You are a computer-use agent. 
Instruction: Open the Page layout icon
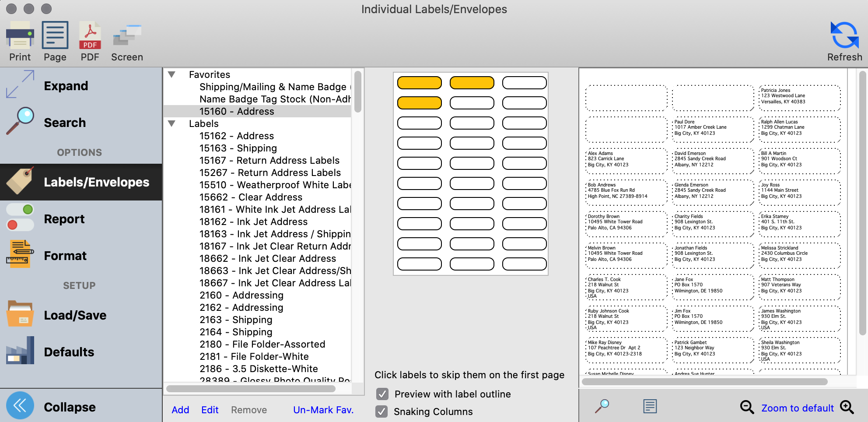pyautogui.click(x=55, y=35)
